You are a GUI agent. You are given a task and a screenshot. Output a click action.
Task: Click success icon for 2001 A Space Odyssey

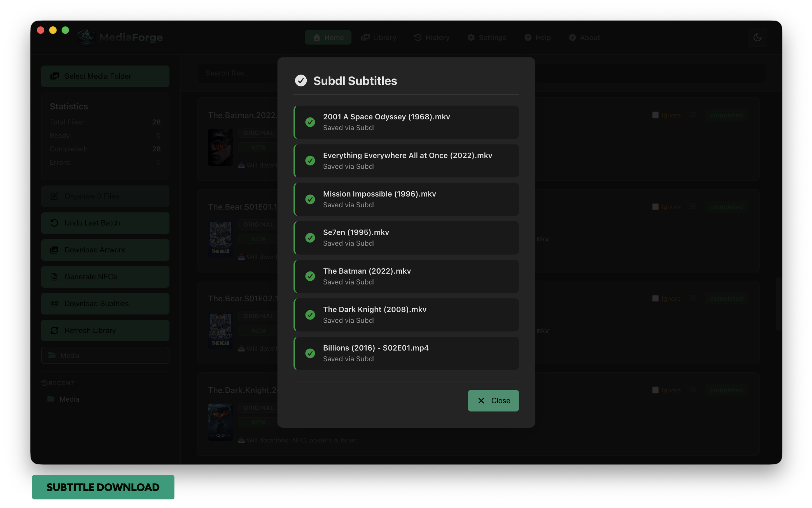pyautogui.click(x=310, y=122)
